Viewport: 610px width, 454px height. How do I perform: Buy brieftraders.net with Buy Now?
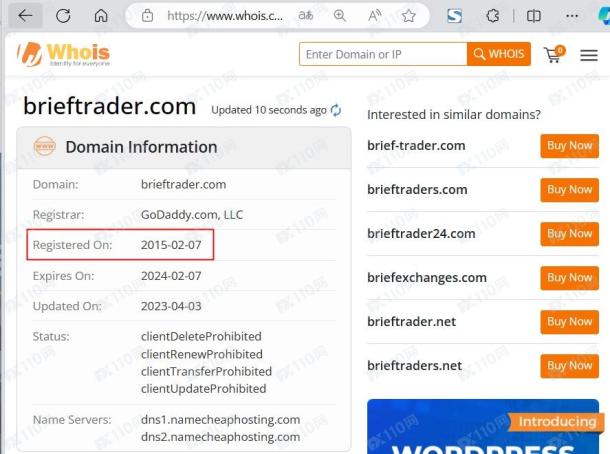pos(570,366)
